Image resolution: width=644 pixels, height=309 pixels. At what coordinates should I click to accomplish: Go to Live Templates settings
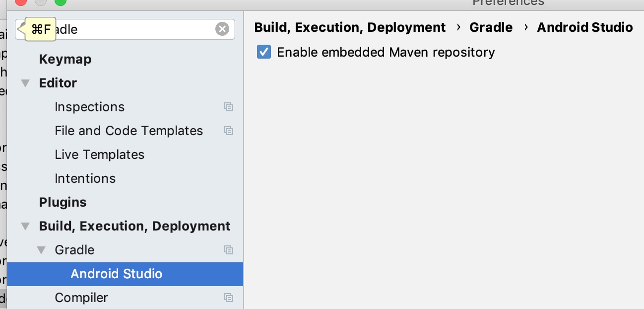pos(99,154)
